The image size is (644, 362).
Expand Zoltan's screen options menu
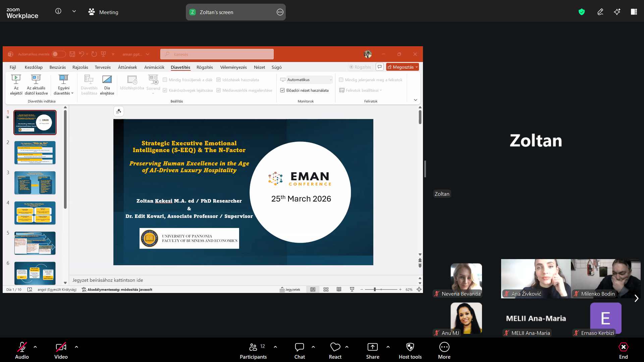click(x=280, y=12)
